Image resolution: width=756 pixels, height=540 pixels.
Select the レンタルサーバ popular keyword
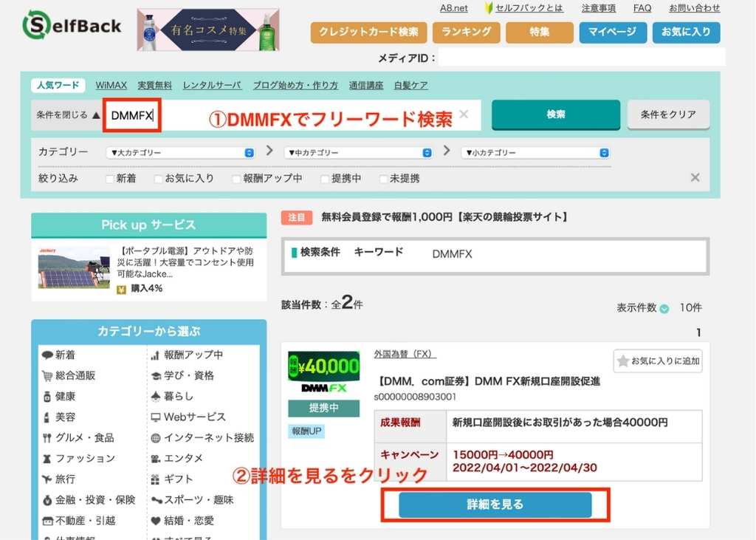212,86
